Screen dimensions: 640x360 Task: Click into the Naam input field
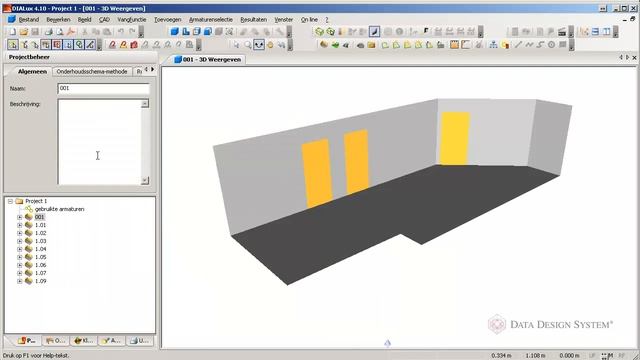(104, 89)
